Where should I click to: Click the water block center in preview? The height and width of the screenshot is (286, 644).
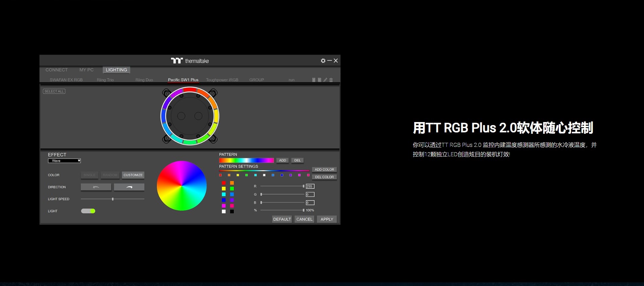point(190,116)
